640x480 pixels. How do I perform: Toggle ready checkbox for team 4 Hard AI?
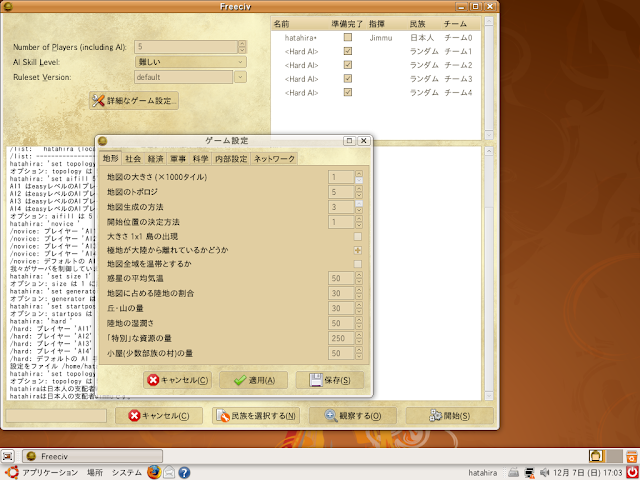click(347, 93)
